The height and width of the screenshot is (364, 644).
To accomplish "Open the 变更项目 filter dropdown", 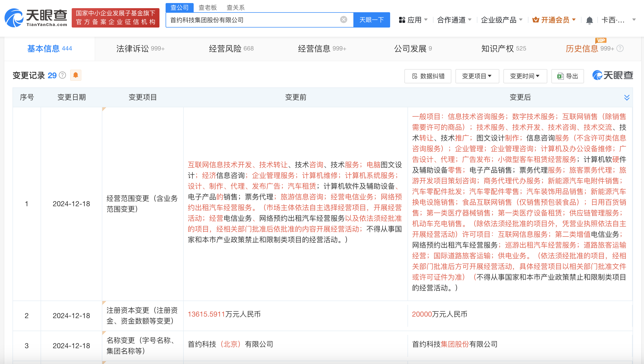I will point(477,76).
